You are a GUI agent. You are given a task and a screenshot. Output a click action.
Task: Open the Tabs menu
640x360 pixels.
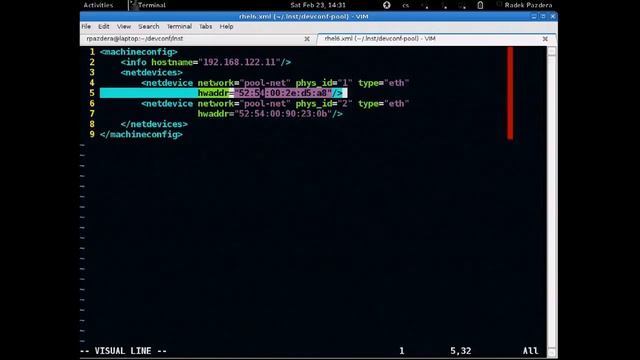tap(205, 27)
